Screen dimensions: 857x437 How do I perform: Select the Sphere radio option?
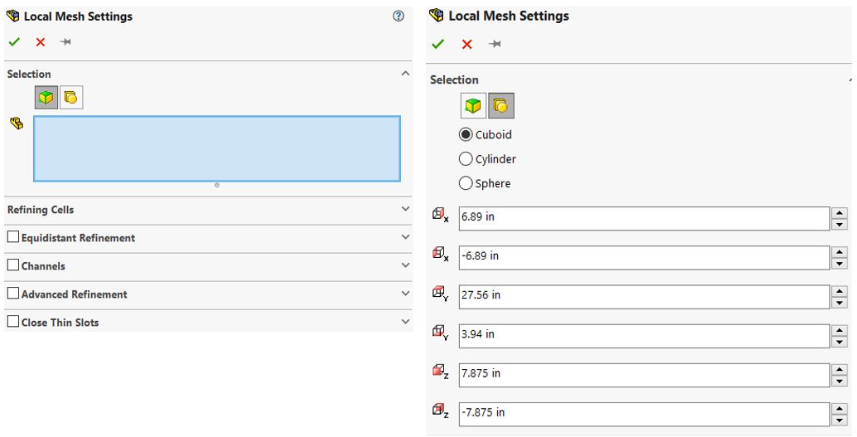465,183
